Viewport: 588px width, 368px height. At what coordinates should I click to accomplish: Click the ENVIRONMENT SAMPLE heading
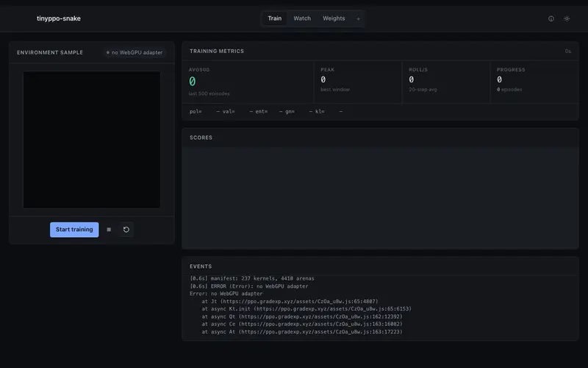click(50, 52)
